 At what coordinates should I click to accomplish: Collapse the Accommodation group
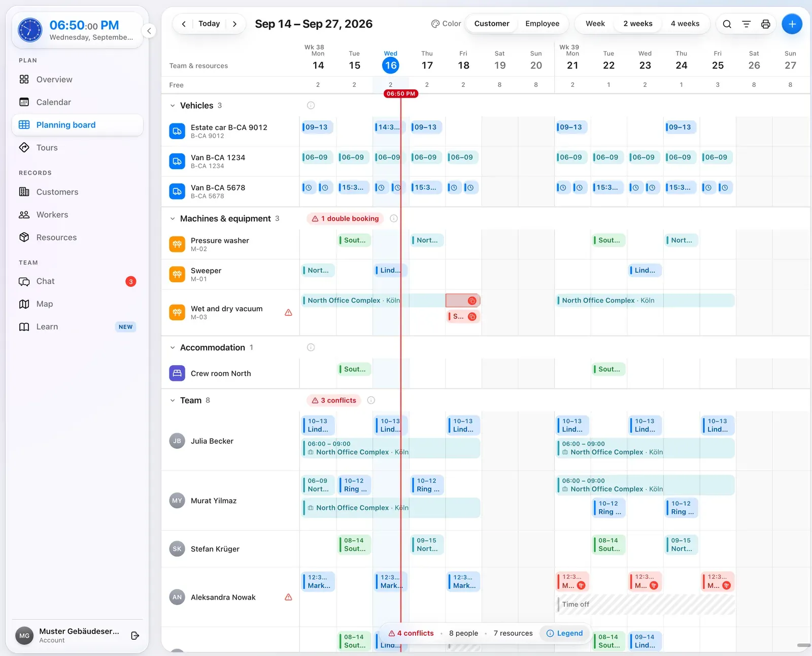click(173, 347)
